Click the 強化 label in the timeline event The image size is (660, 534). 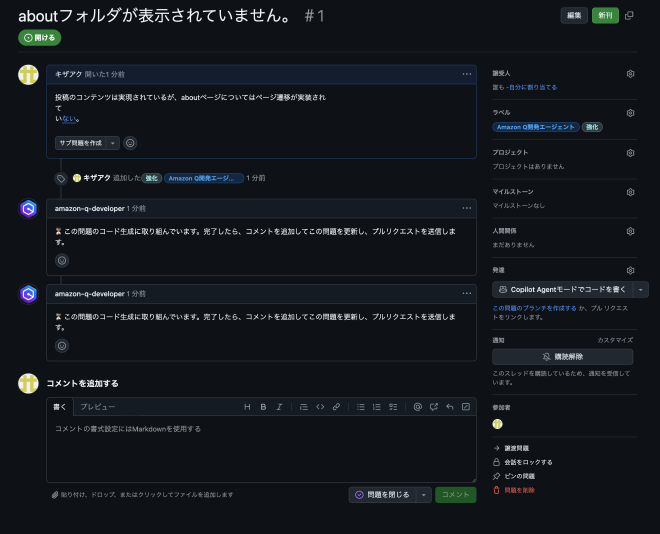pos(152,178)
